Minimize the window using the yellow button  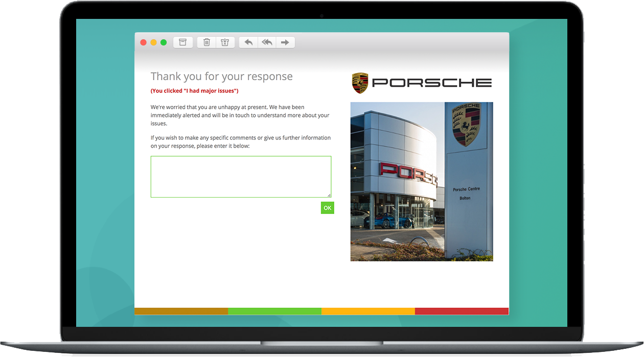pos(153,42)
